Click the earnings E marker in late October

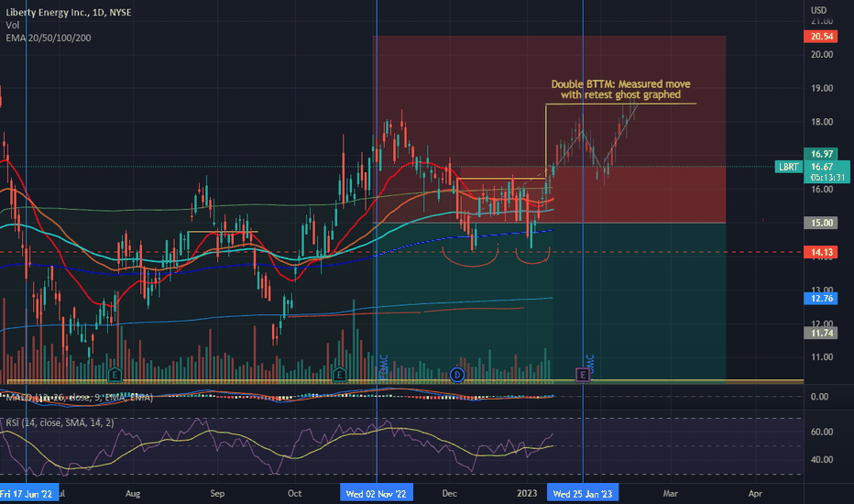(x=339, y=375)
